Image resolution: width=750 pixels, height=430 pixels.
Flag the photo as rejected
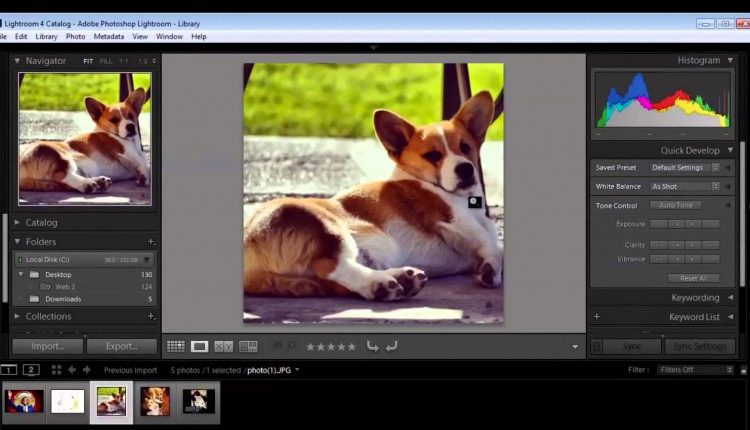291,346
